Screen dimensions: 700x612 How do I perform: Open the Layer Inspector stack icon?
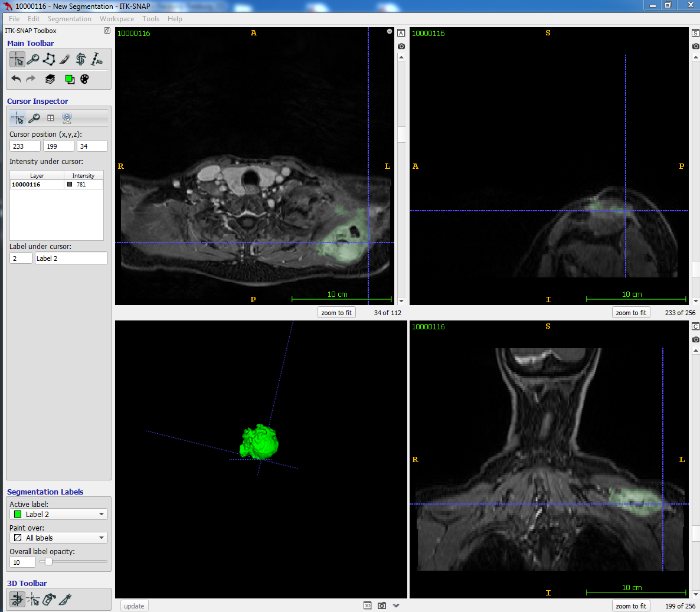(50, 79)
